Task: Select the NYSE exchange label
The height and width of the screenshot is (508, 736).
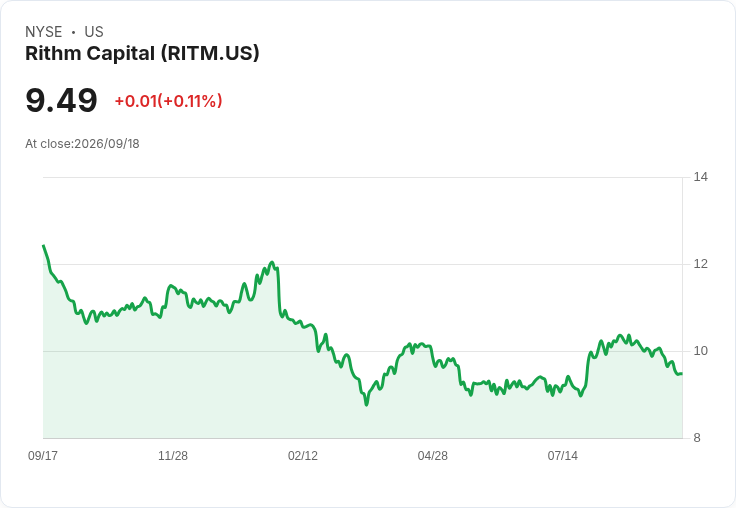Action: click(x=44, y=32)
